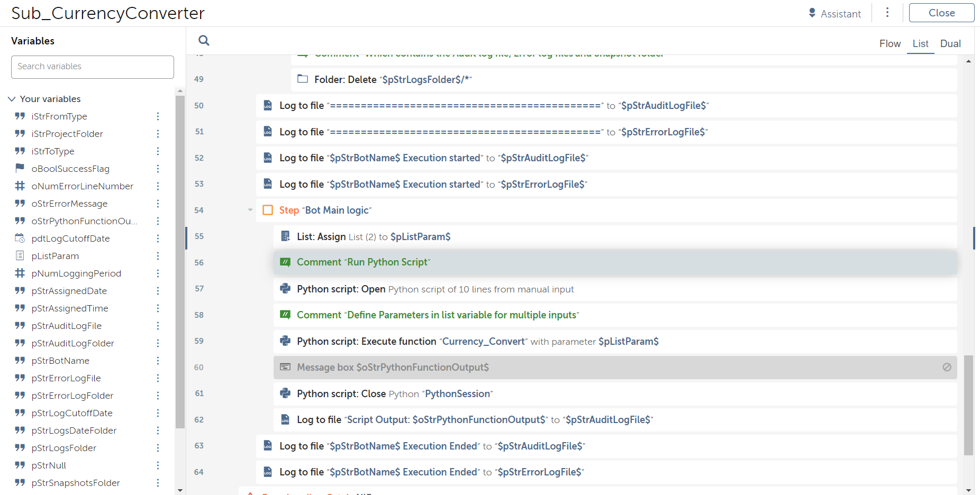Open the three-dot menu next to Assistant
Screen dimensions: 980x495
point(887,13)
